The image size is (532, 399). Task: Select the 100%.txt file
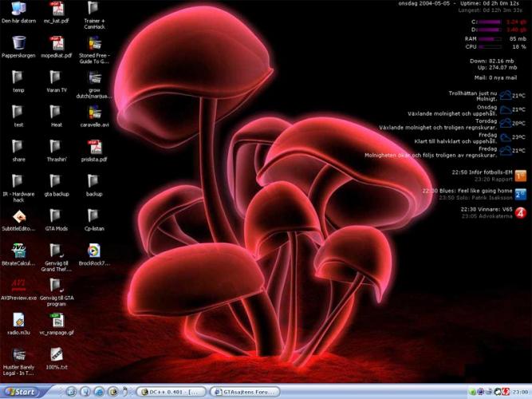coord(56,354)
